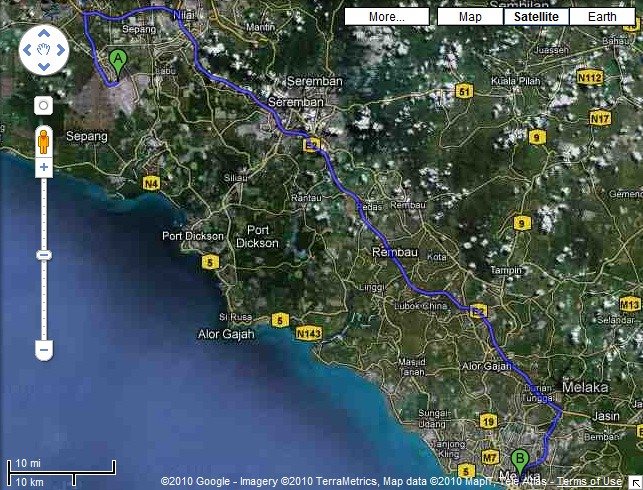Switch to Satellite view
Screen dimensions: 643x490
(536, 17)
